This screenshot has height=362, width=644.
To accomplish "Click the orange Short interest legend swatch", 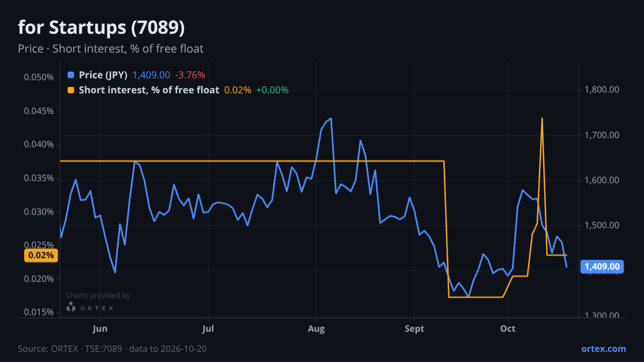I will pyautogui.click(x=71, y=90).
